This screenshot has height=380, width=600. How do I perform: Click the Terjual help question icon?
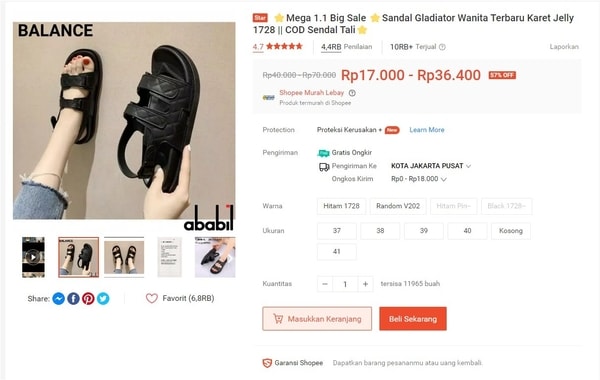tap(442, 47)
